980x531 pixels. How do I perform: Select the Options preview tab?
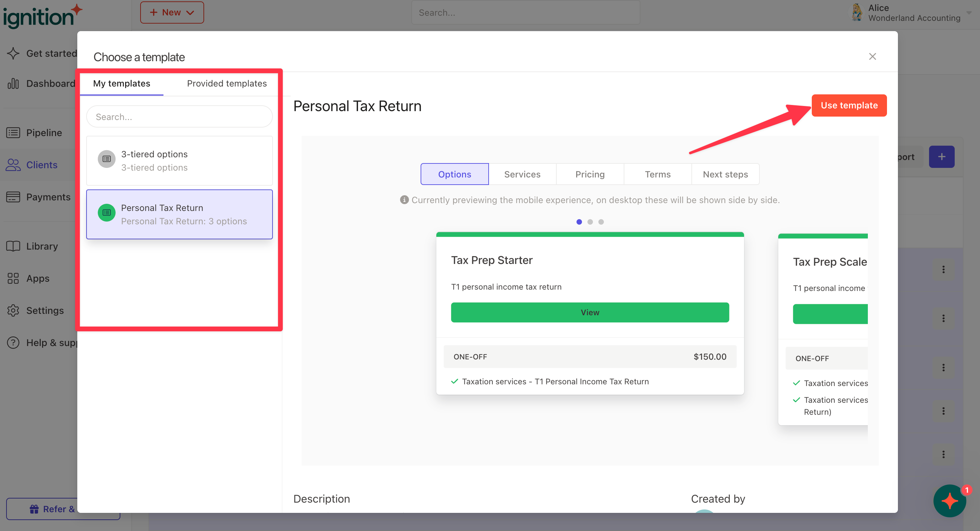pyautogui.click(x=455, y=174)
